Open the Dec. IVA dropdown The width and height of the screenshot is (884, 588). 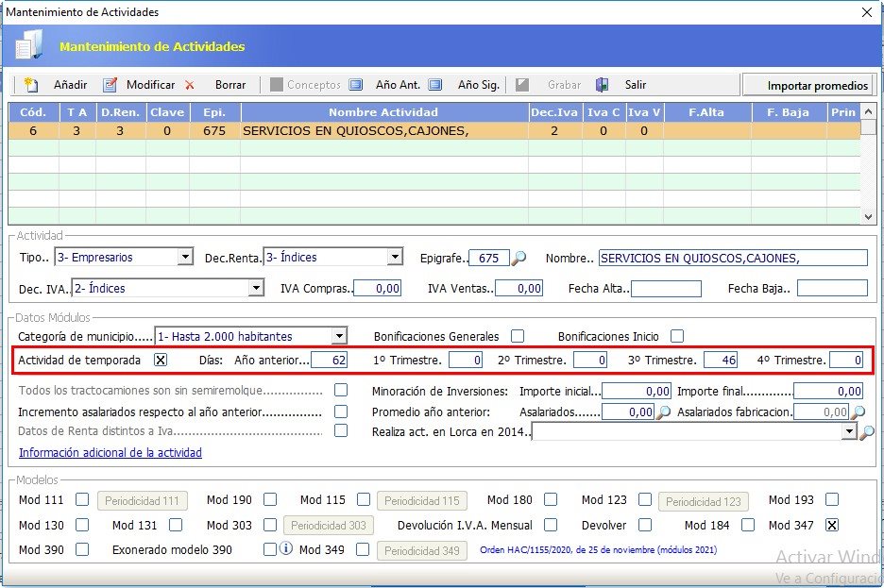pos(255,288)
